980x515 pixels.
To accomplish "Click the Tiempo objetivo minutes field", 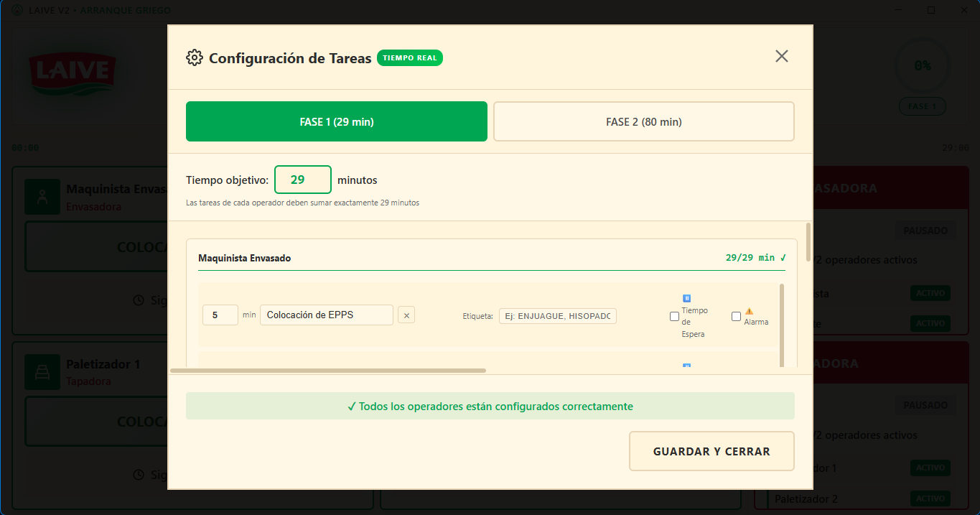I will [x=302, y=180].
